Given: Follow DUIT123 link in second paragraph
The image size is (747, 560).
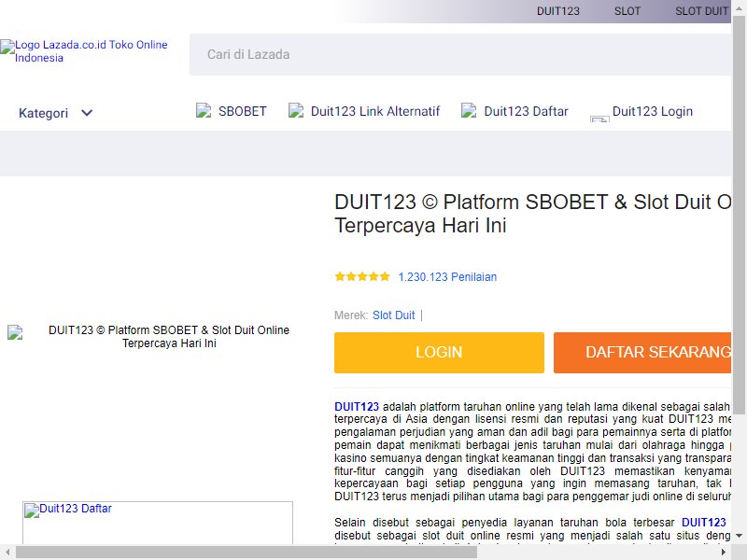Looking at the screenshot, I should point(704,523).
